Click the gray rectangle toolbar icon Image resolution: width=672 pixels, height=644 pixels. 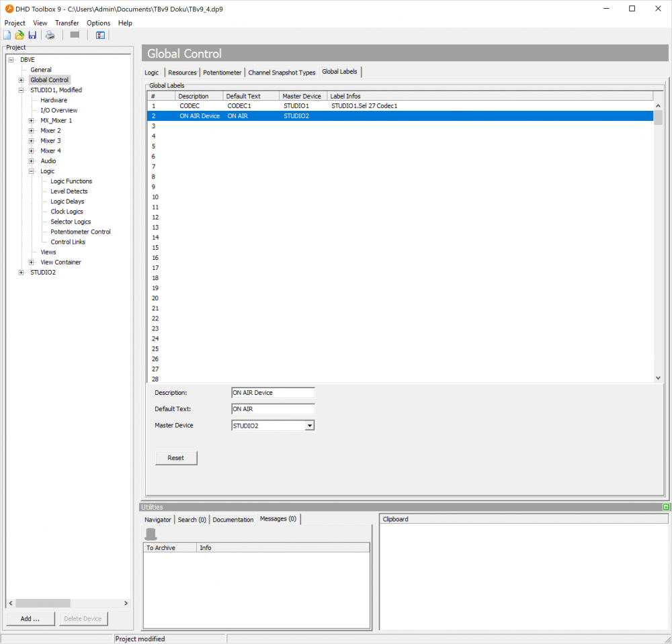point(75,35)
